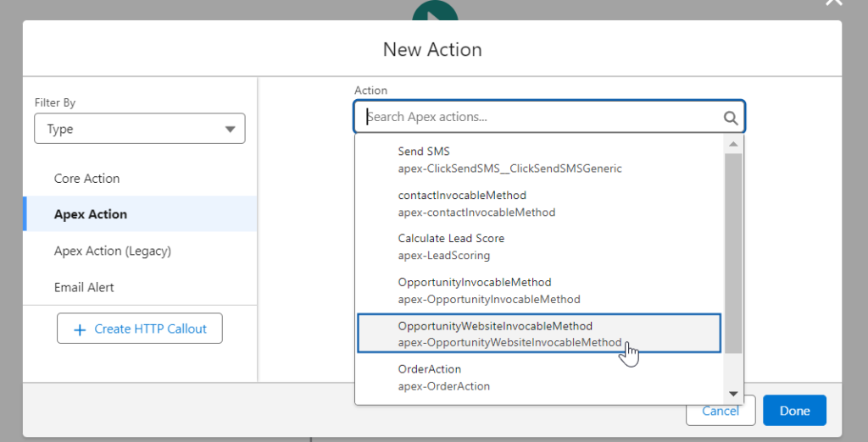Click the Create HTTP Callout button
This screenshot has height=442, width=868.
(x=140, y=329)
